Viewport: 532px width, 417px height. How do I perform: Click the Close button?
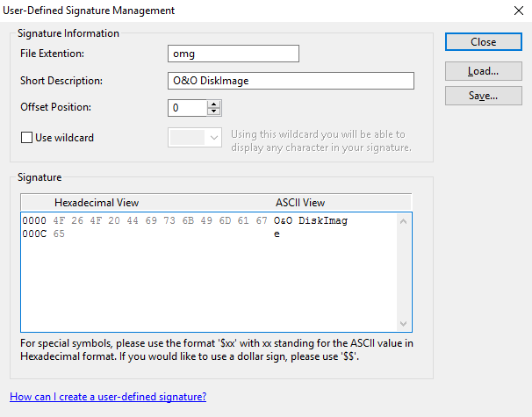point(483,42)
